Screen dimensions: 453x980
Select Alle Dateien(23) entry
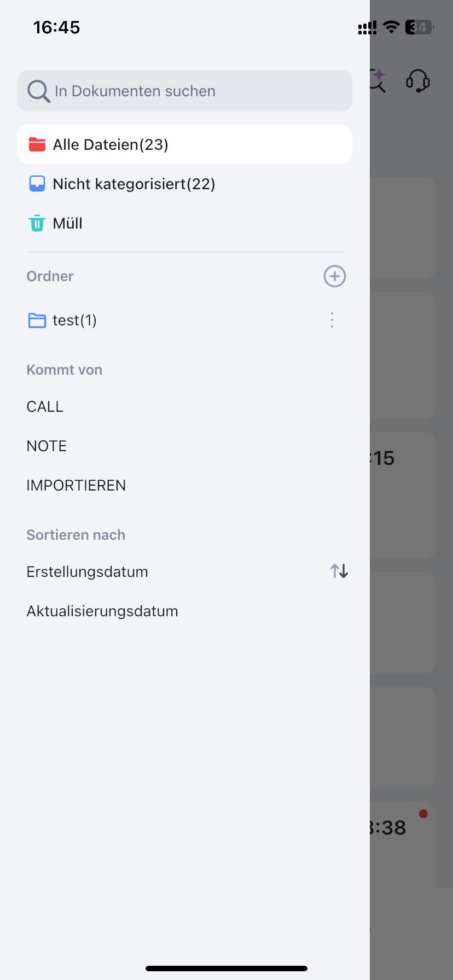click(x=185, y=144)
